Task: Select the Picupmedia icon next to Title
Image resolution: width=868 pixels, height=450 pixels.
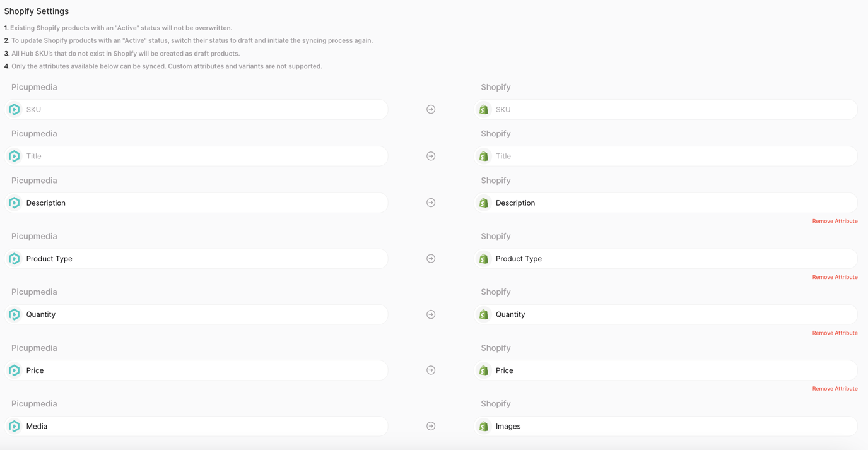Action: click(x=14, y=156)
